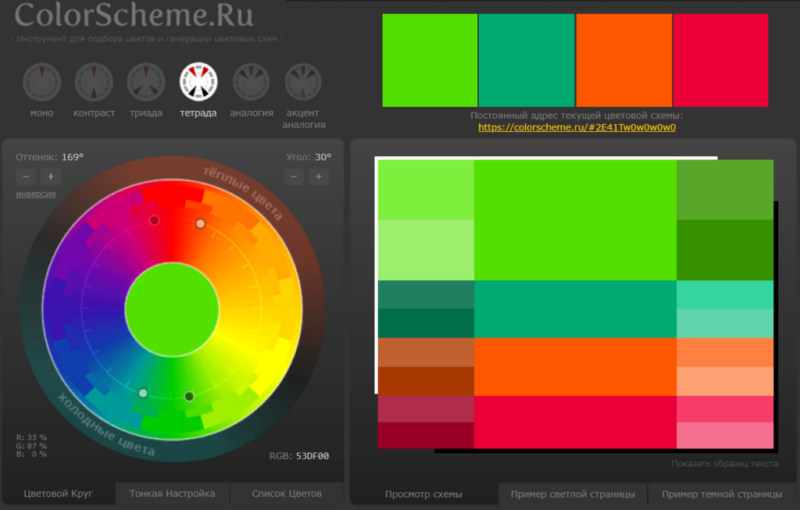Pick the pale light green tint in preview
800x510 pixels.
tap(426, 250)
